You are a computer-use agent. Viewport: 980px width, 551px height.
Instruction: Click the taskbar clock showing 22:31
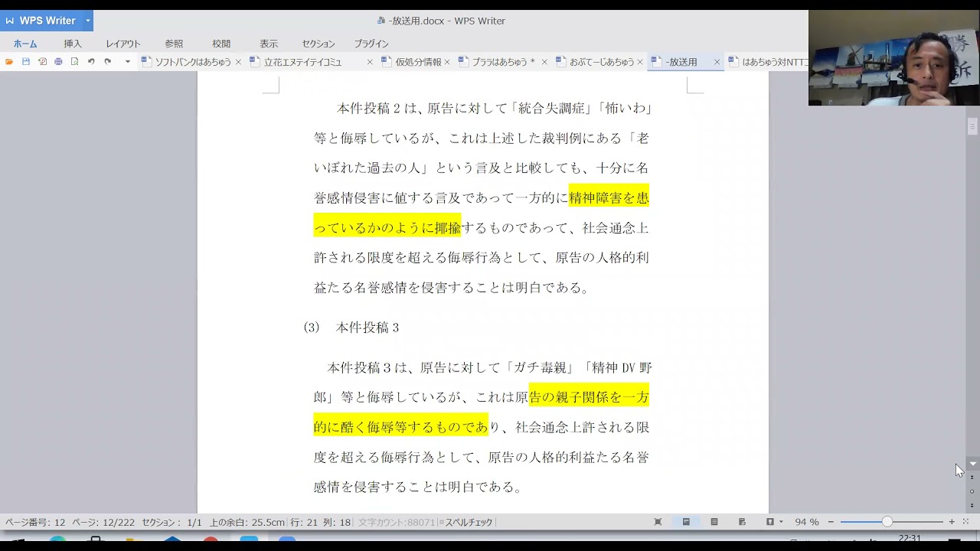pyautogui.click(x=910, y=539)
